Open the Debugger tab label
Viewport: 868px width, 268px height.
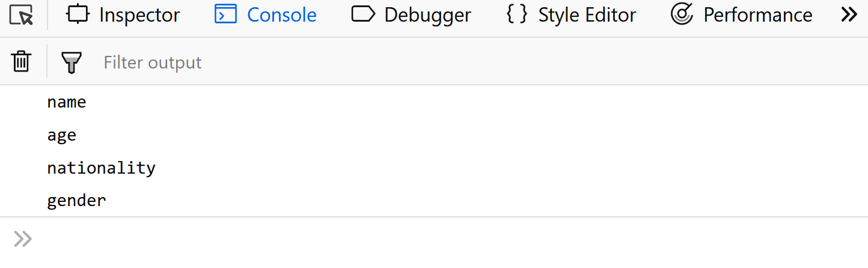tap(427, 15)
